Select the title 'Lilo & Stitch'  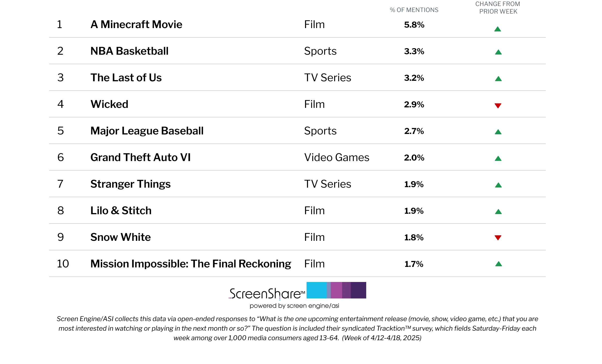[121, 210]
